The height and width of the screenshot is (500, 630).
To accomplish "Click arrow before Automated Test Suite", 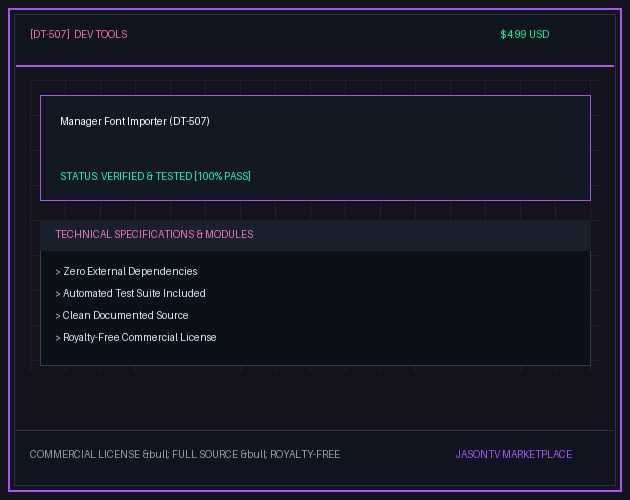I will pos(58,294).
